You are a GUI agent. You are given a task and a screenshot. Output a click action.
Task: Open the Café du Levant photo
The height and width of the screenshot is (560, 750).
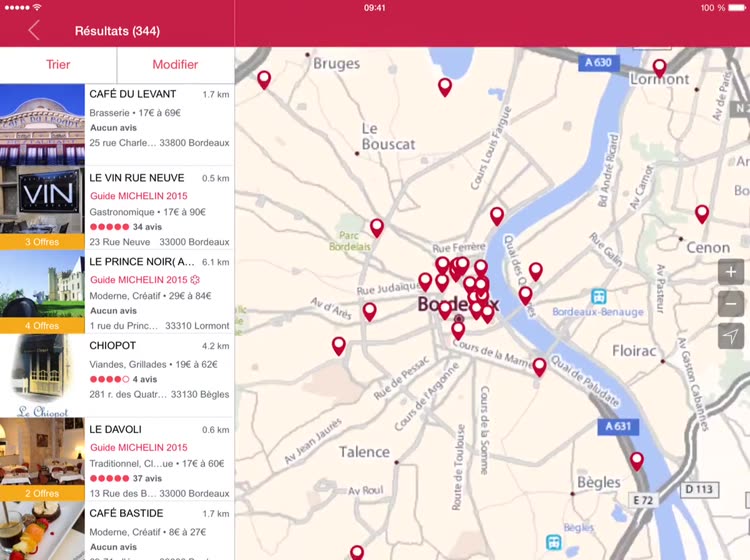pos(42,125)
